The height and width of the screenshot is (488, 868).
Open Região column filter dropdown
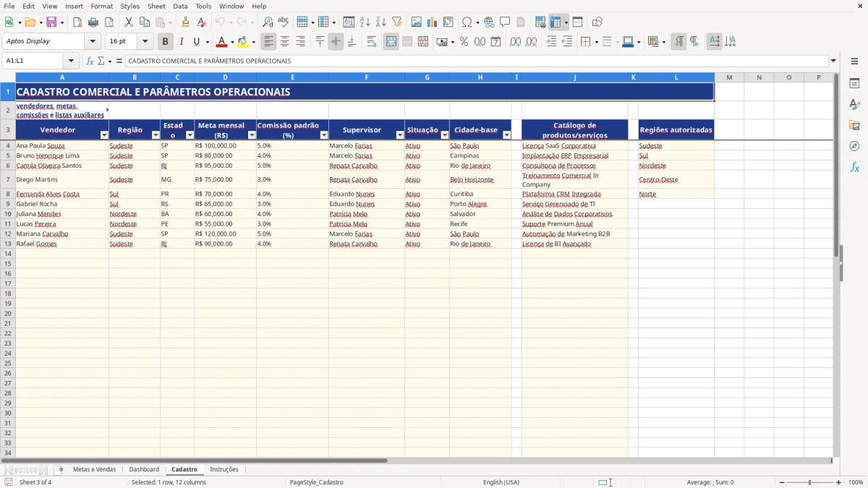[x=155, y=135]
